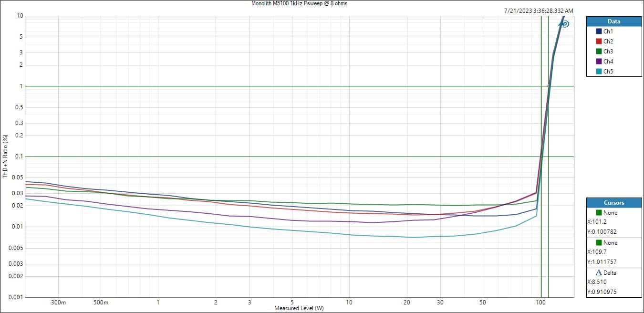Click the second cursor's green square marker
644x313 pixels.
coord(599,242)
